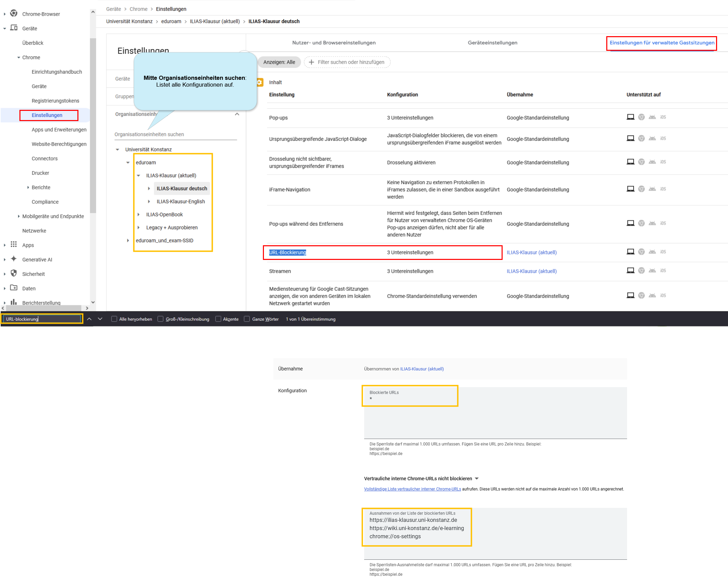Open the Nutzer- und Browsereinstellungen tab
The image size is (728, 586).
(x=334, y=43)
